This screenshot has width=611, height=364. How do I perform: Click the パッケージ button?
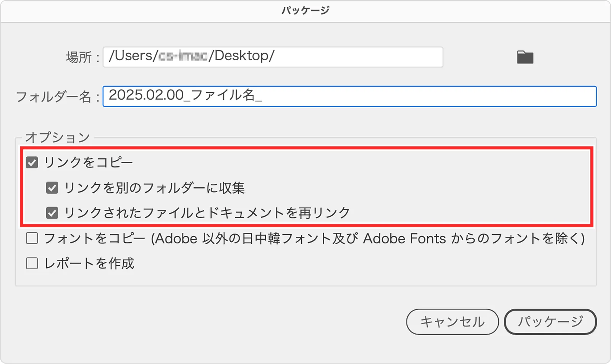click(x=550, y=322)
